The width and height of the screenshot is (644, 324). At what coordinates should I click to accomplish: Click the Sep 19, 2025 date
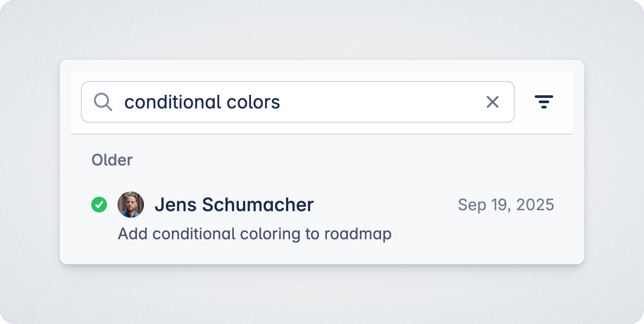coord(506,205)
